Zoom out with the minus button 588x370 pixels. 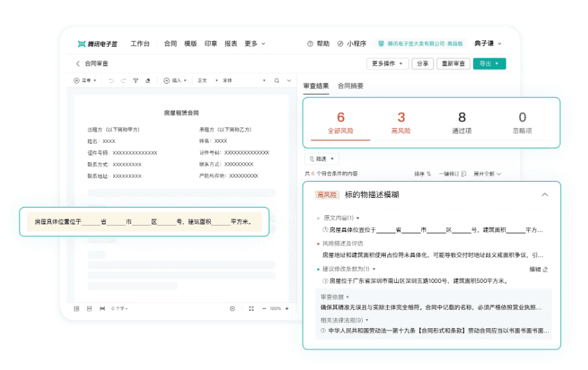point(264,309)
